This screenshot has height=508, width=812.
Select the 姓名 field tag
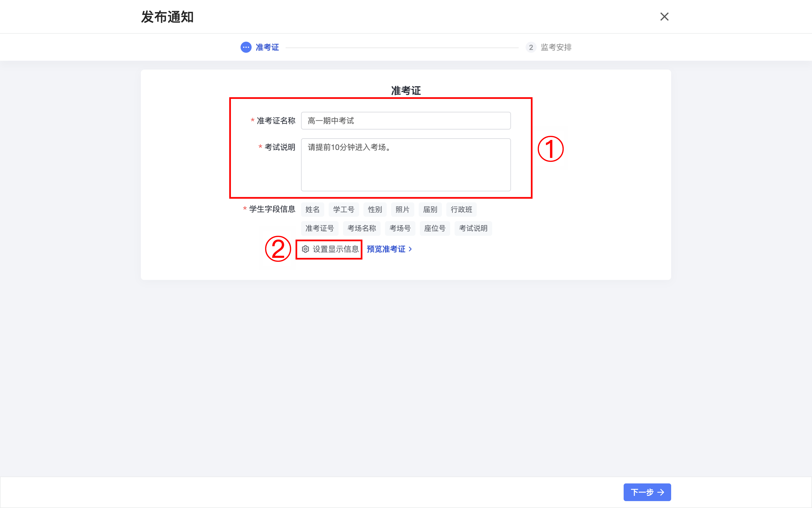click(x=313, y=210)
